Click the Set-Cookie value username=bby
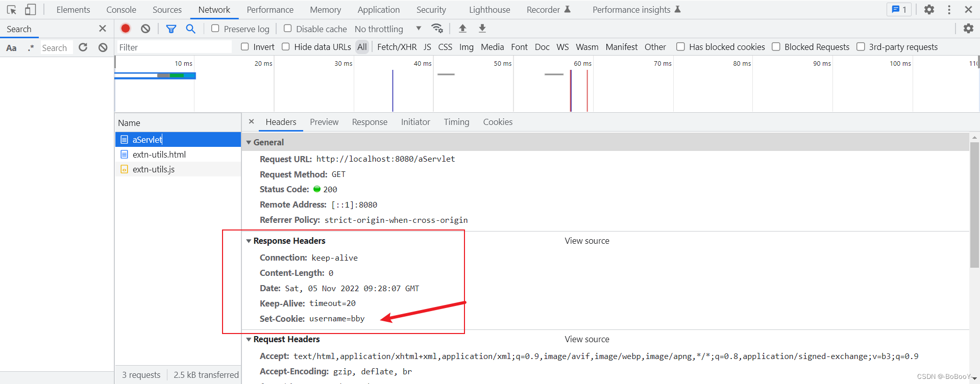Image resolution: width=980 pixels, height=384 pixels. point(337,319)
